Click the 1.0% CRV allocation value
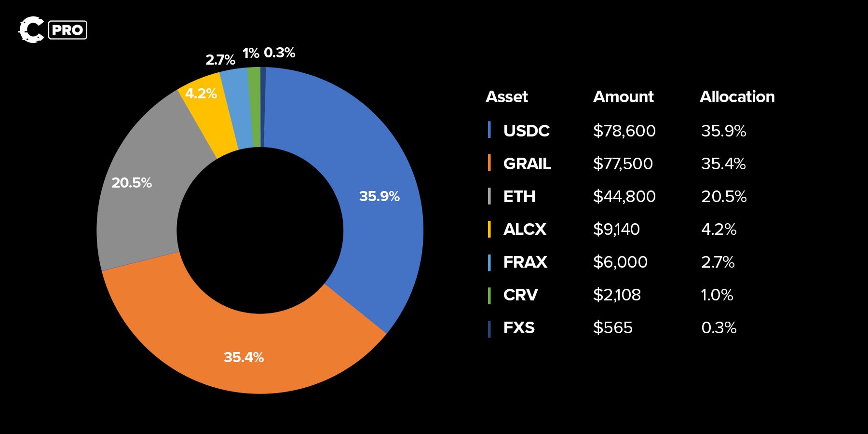 [x=717, y=295]
